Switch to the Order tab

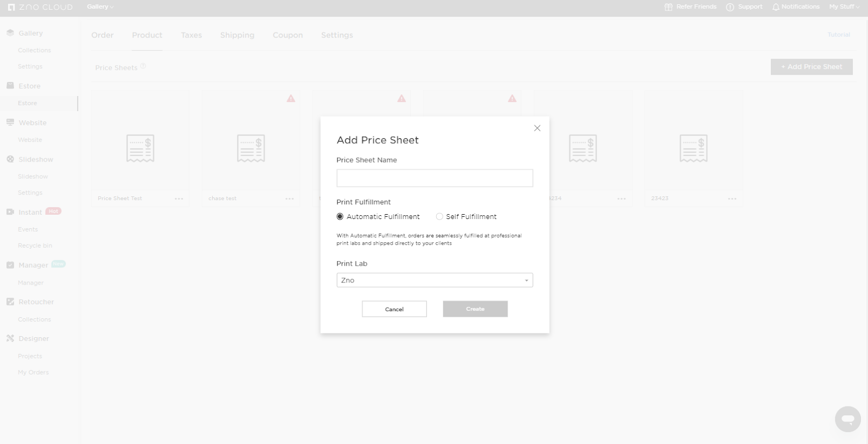[x=103, y=35]
